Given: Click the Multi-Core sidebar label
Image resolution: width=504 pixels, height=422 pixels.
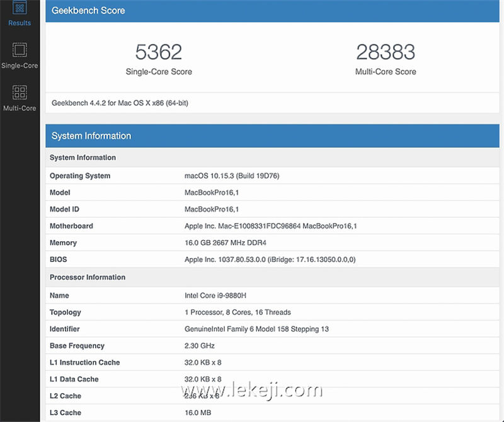Looking at the screenshot, I should coord(20,108).
